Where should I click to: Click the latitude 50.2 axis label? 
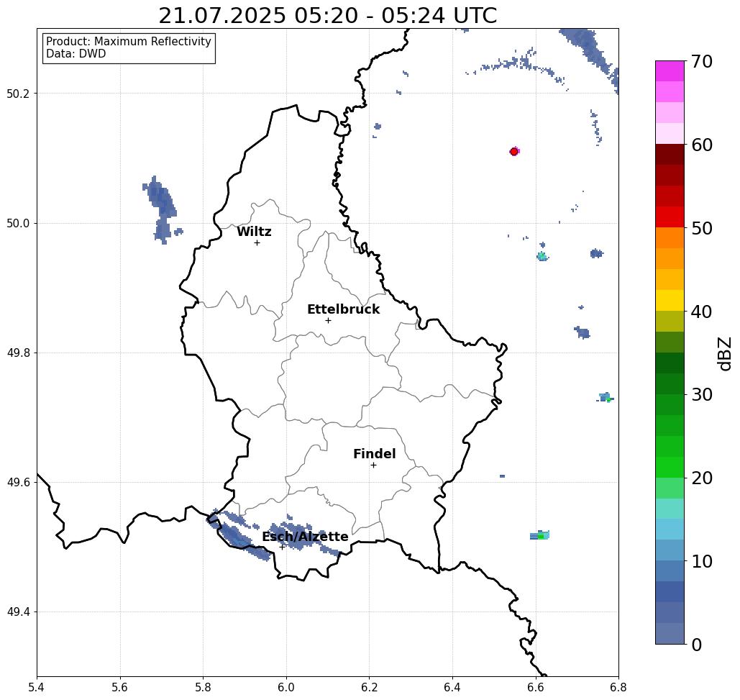[18, 94]
